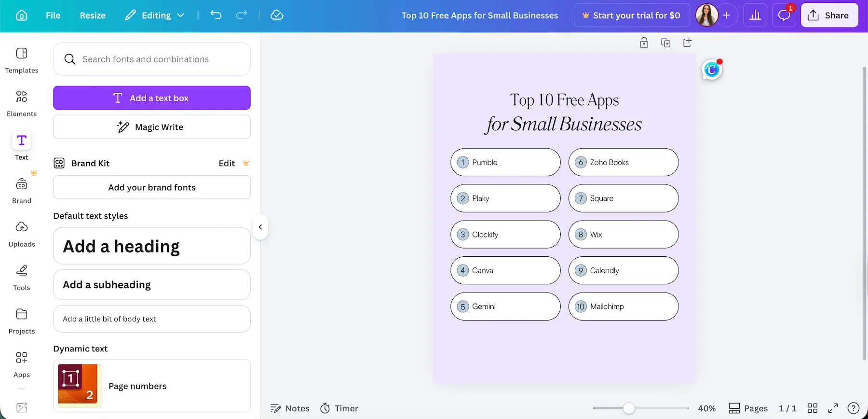Go to Canva home icon
The width and height of the screenshot is (868, 419).
22,15
